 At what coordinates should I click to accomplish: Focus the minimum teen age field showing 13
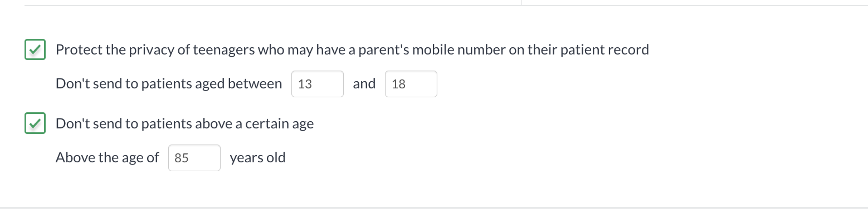(318, 84)
